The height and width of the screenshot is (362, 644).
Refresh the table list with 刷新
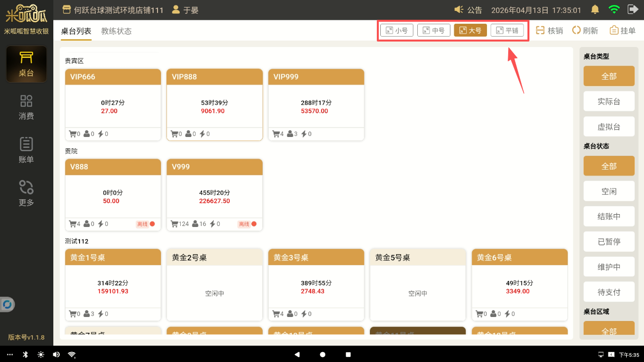[x=585, y=31]
